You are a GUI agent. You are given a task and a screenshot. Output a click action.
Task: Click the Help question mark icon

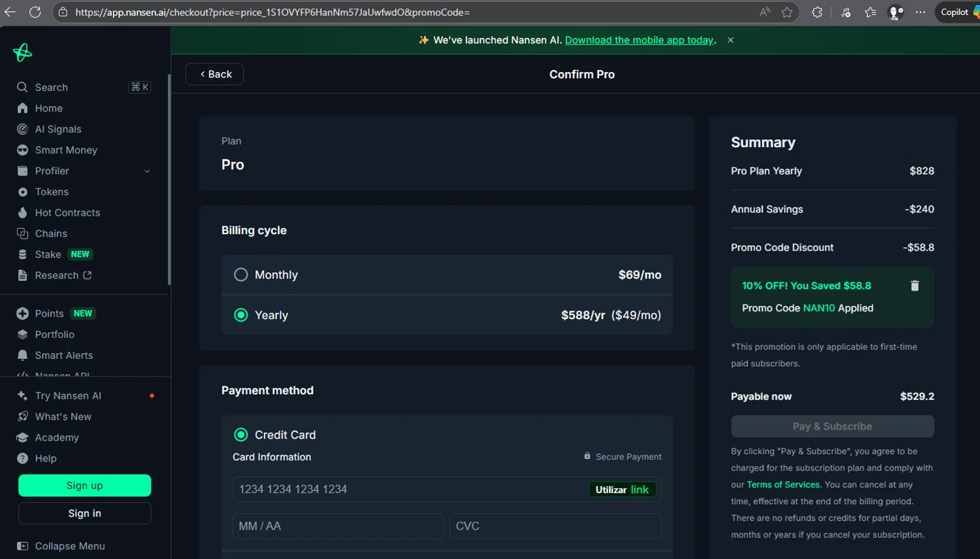[x=22, y=458]
